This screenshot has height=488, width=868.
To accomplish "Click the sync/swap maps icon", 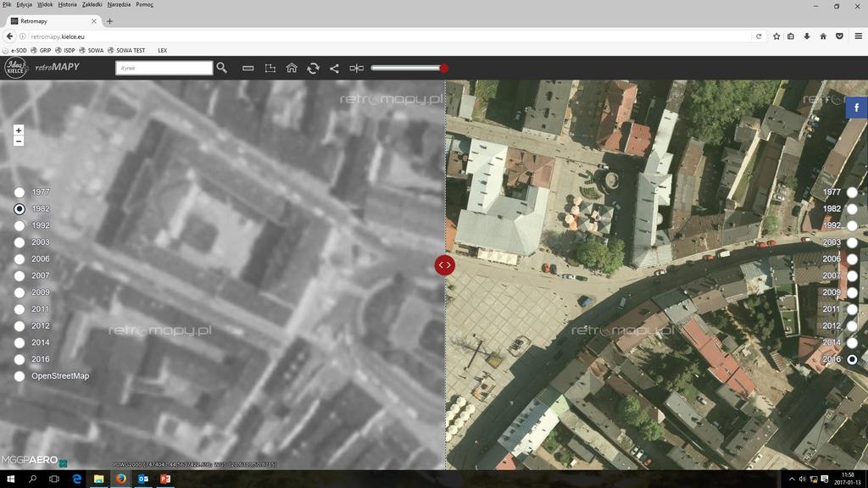I will [x=314, y=68].
